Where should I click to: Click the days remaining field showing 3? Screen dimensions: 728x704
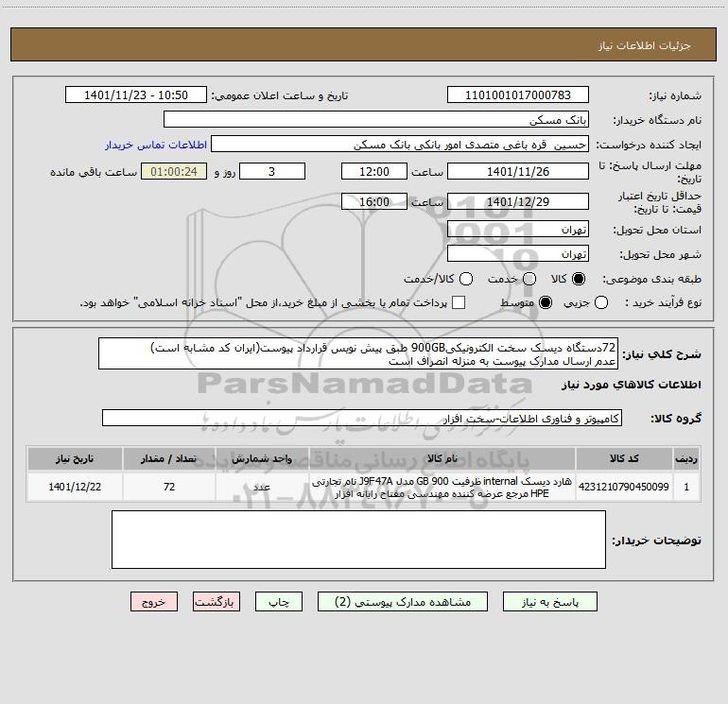(272, 171)
